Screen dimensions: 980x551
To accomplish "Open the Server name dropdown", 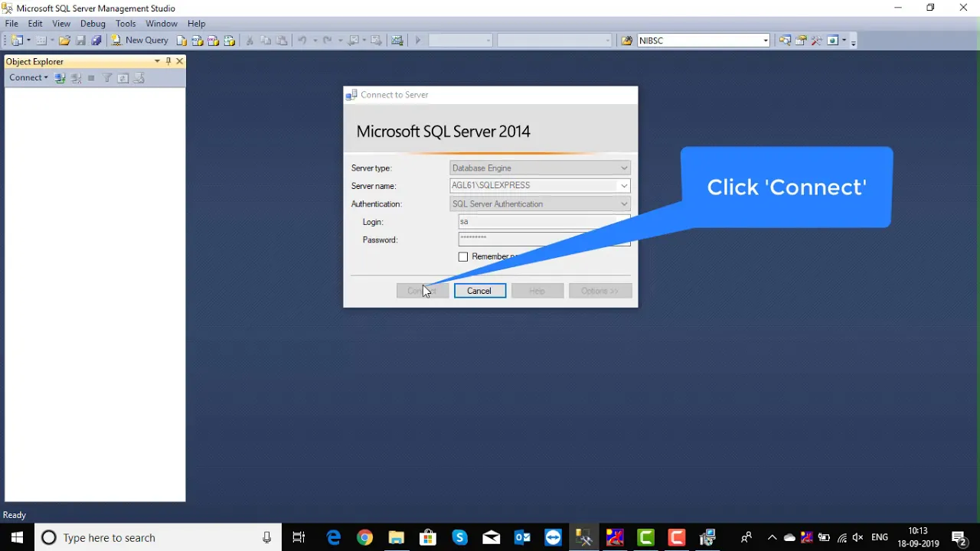I will (624, 186).
